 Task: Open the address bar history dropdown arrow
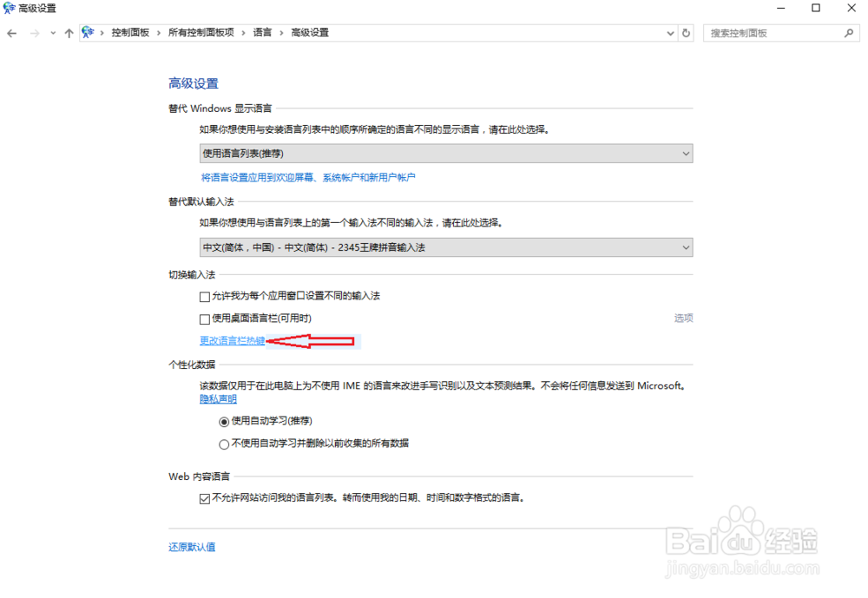click(670, 32)
